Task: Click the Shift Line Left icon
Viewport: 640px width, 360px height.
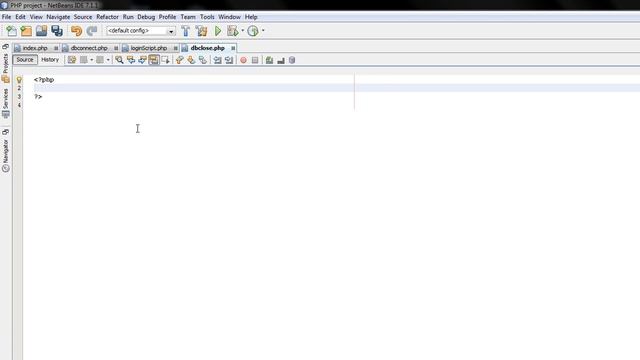Action: click(x=218, y=60)
